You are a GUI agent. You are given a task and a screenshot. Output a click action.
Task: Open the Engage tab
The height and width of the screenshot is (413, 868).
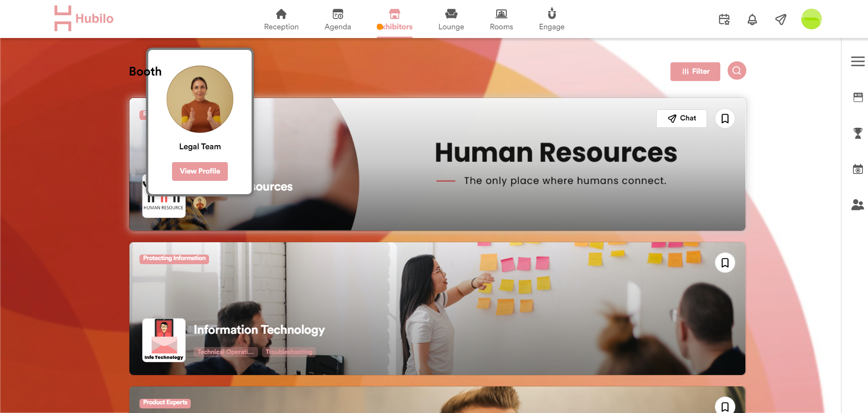click(552, 20)
